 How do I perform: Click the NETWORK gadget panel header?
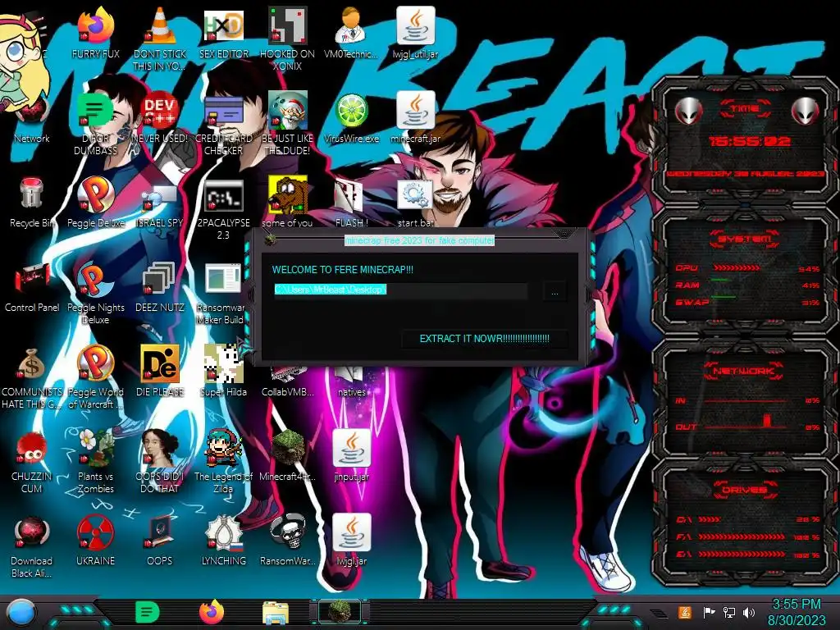point(745,371)
